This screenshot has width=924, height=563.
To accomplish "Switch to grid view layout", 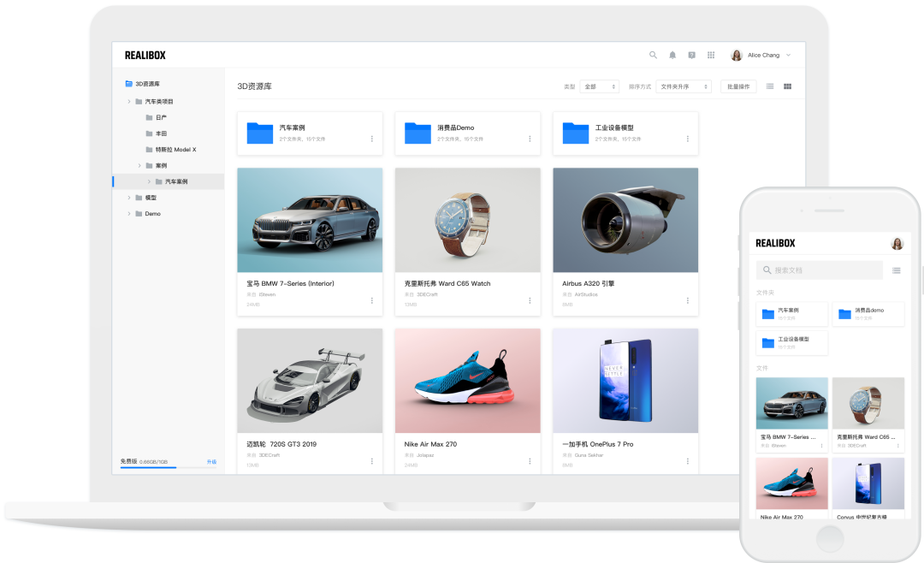I will (x=787, y=86).
